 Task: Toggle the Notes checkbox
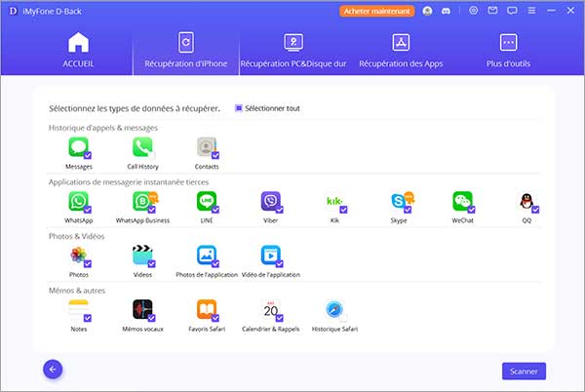(88, 318)
